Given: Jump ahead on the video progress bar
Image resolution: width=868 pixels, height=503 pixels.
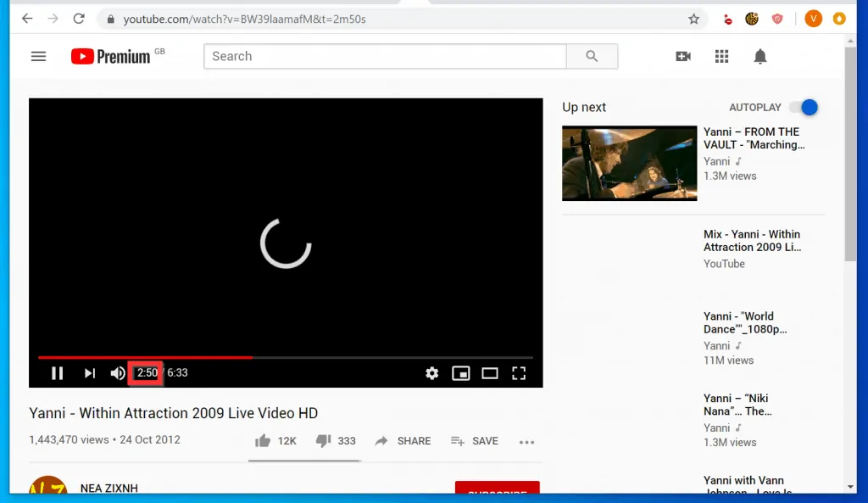Looking at the screenshot, I should click(x=381, y=357).
